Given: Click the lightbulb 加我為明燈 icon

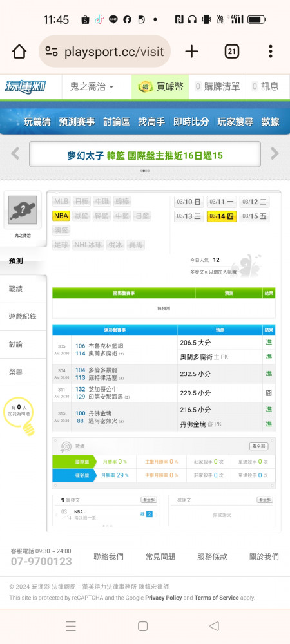Looking at the screenshot, I should coord(20,417).
